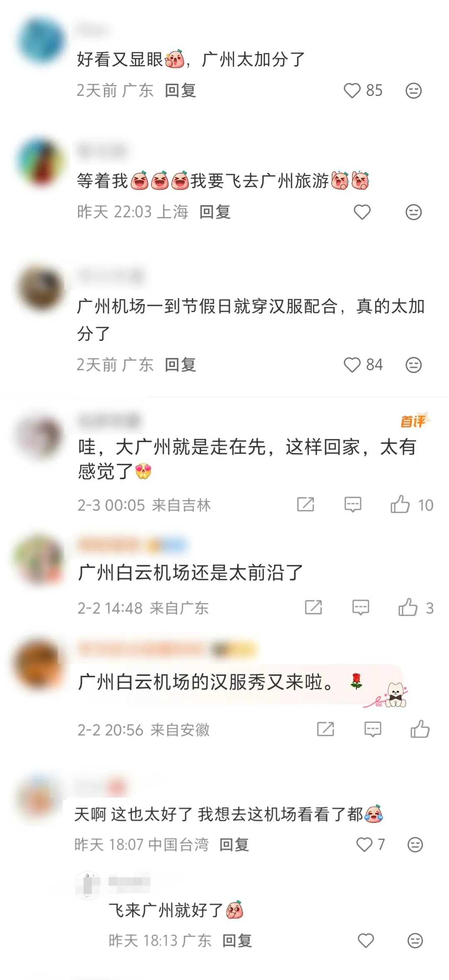
Task: Reply to the Guangdong 18:13 sub-comment
Action: (x=237, y=941)
